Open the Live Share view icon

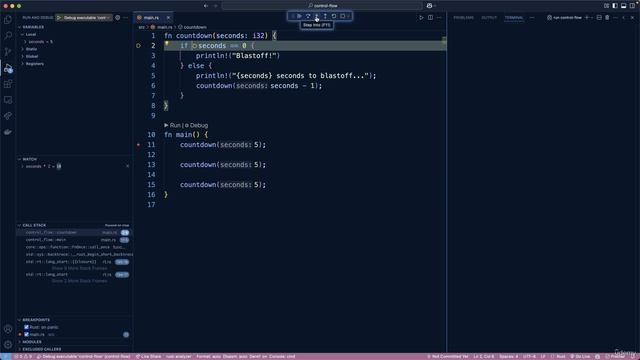coord(8,116)
